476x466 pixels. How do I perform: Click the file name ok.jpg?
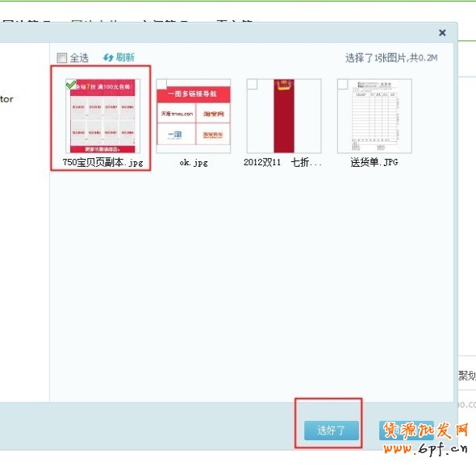(194, 163)
